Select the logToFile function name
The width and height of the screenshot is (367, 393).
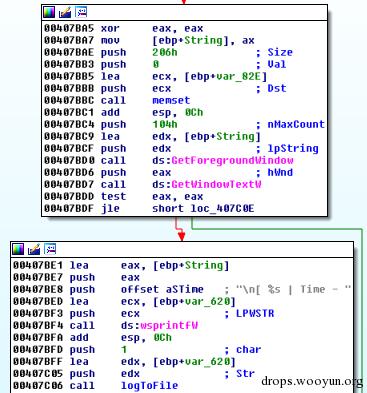pyautogui.click(x=149, y=386)
